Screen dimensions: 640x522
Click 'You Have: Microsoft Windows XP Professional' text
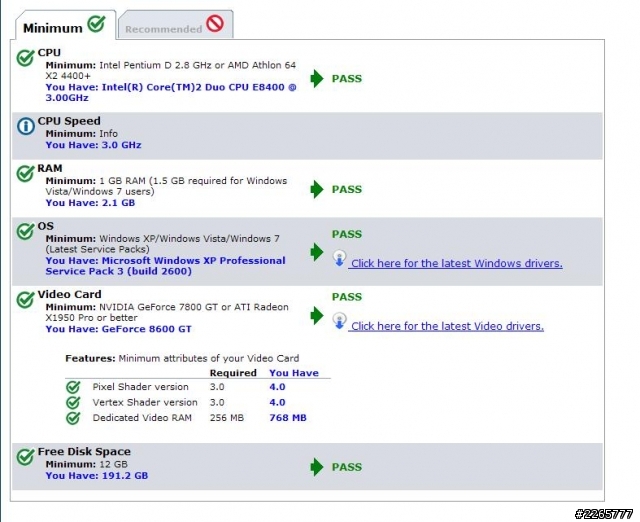tap(165, 266)
